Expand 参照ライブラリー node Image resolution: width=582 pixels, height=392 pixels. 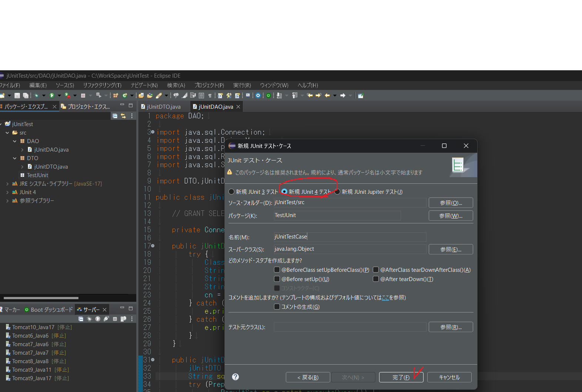7,201
